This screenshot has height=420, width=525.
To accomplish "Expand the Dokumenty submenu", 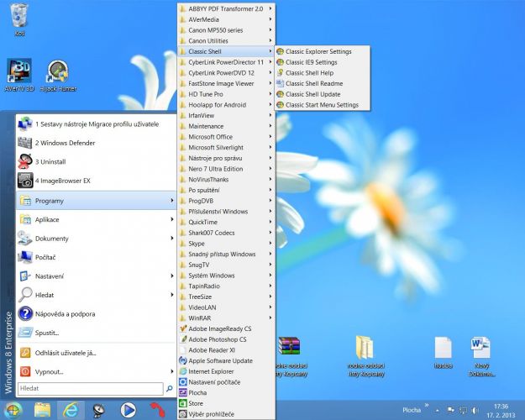I will pyautogui.click(x=97, y=239).
